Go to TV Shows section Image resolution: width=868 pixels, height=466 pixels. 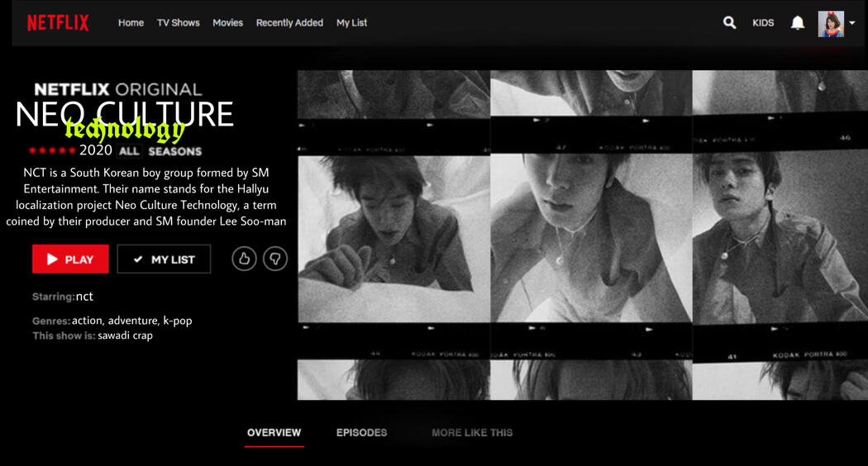(x=179, y=23)
